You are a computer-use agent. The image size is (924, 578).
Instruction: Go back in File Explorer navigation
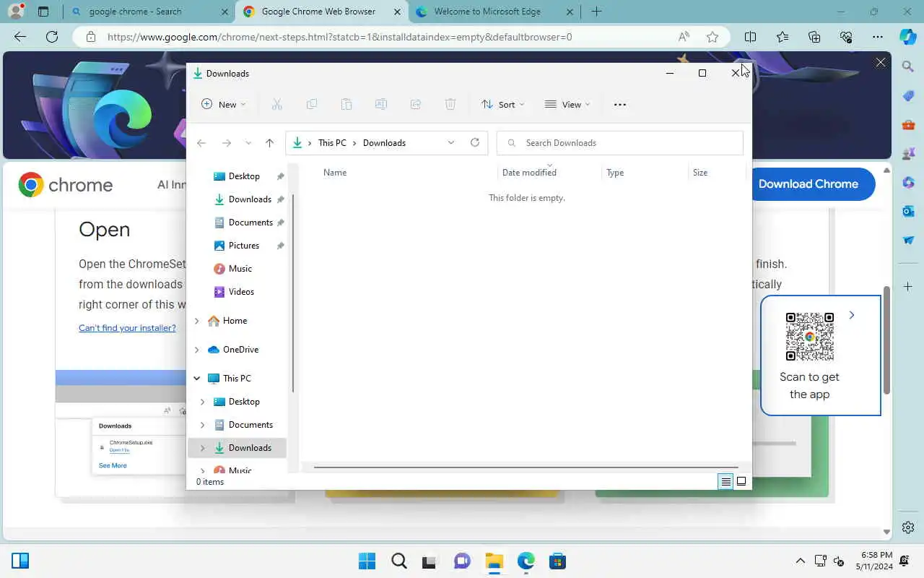pyautogui.click(x=201, y=143)
